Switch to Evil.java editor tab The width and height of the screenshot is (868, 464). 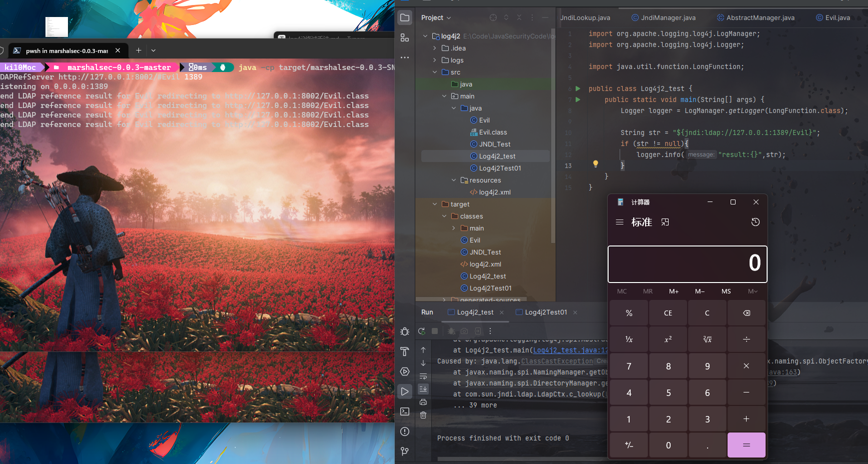click(x=833, y=17)
